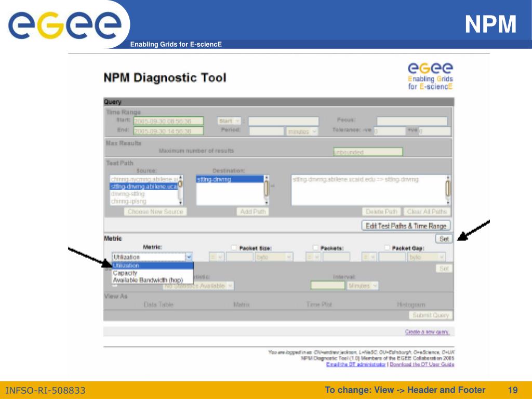Click the Create a new query link
The image size is (532, 399).
tap(427, 332)
